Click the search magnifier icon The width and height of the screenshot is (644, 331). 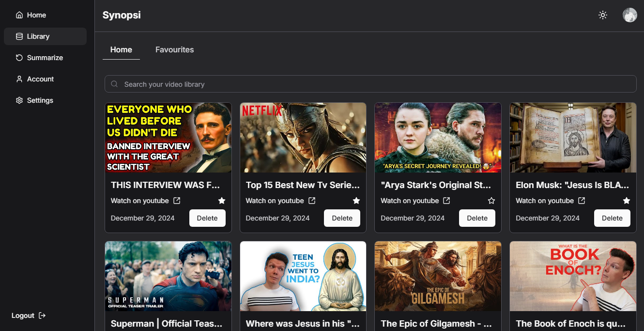click(x=114, y=84)
